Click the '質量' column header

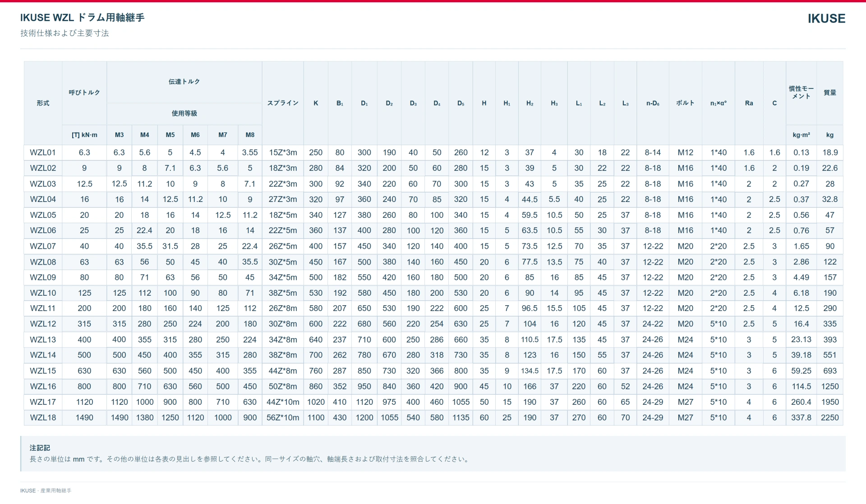pyautogui.click(x=830, y=92)
